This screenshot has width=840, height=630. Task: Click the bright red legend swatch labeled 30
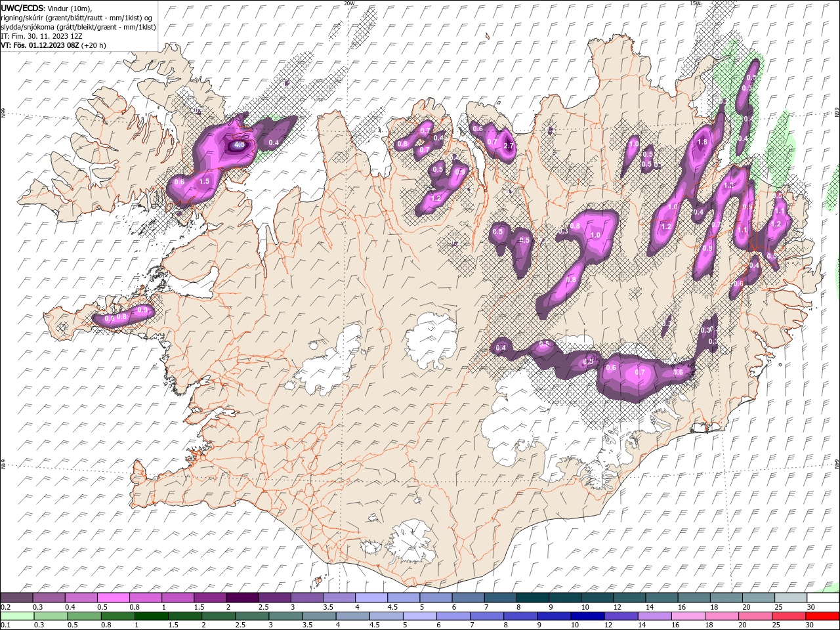click(x=823, y=616)
